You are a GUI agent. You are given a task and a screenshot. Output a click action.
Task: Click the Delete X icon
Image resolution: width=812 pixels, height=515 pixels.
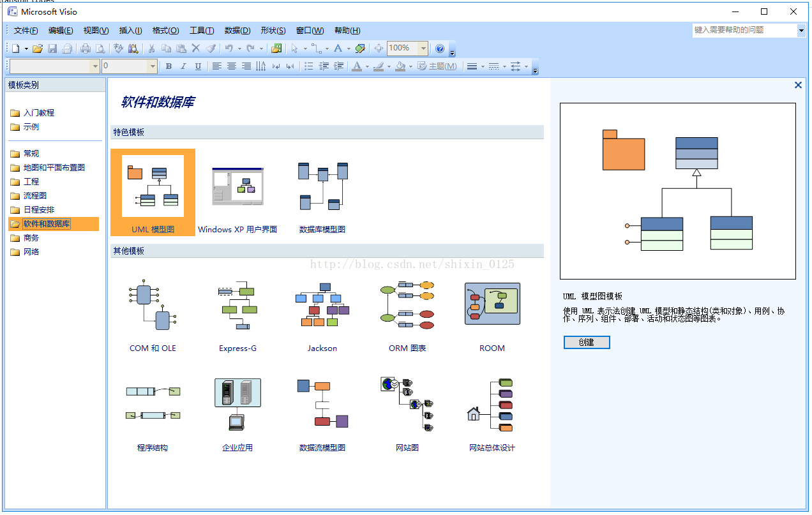pyautogui.click(x=196, y=49)
